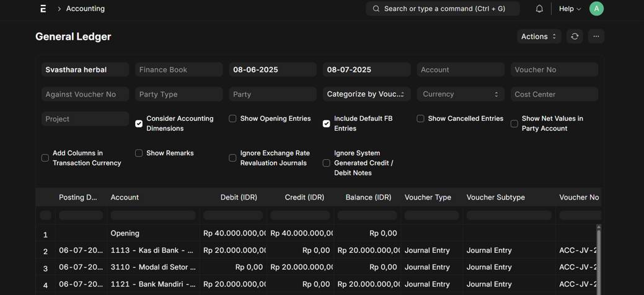644x295 pixels.
Task: Click the Finance Book filter field
Action: click(179, 69)
